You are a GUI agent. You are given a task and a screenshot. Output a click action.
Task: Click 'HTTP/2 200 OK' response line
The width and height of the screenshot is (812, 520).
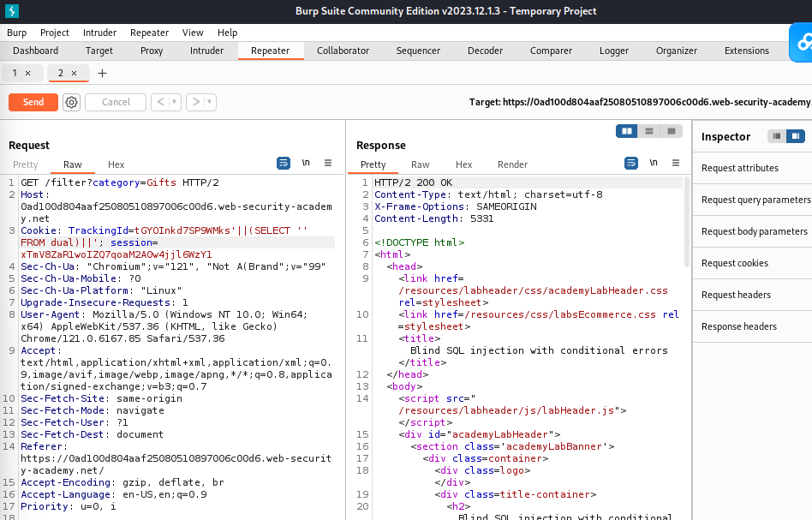click(413, 182)
